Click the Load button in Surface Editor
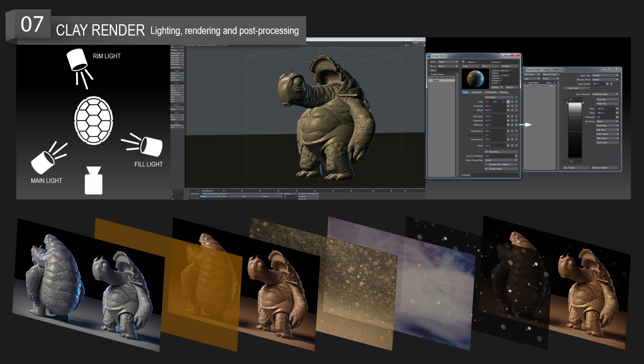This screenshot has width=644, height=364. 471,66
